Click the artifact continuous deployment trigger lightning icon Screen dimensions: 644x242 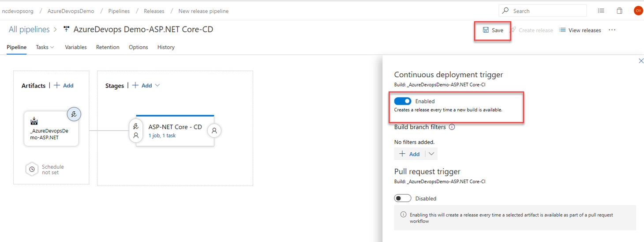tap(74, 114)
